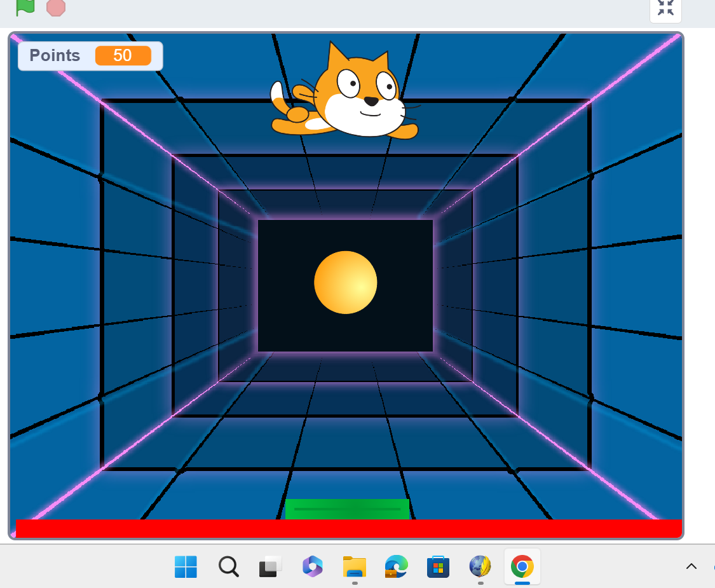
Task: Click the Points variable label
Action: pyautogui.click(x=55, y=56)
